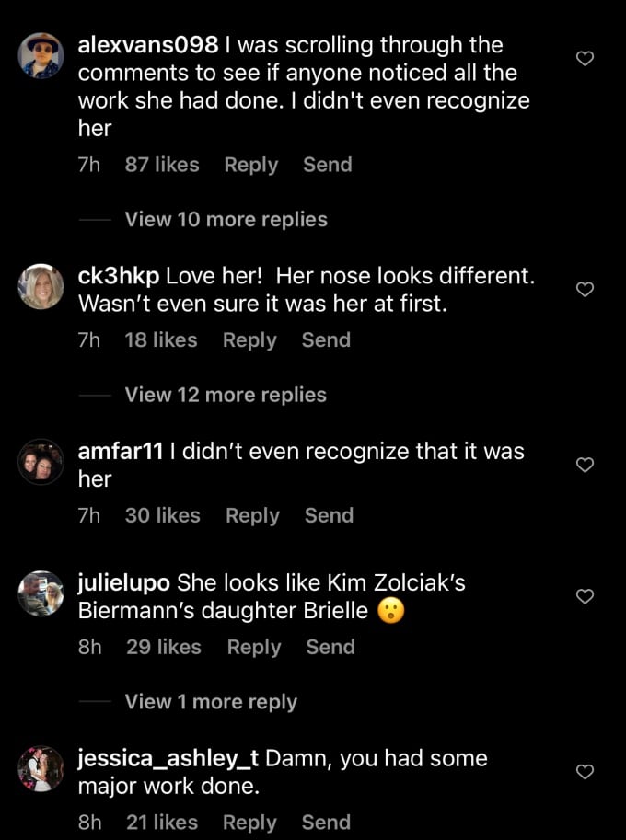Like jessica_ashley_t's comment heart icon
The height and width of the screenshot is (840, 626).
(585, 773)
